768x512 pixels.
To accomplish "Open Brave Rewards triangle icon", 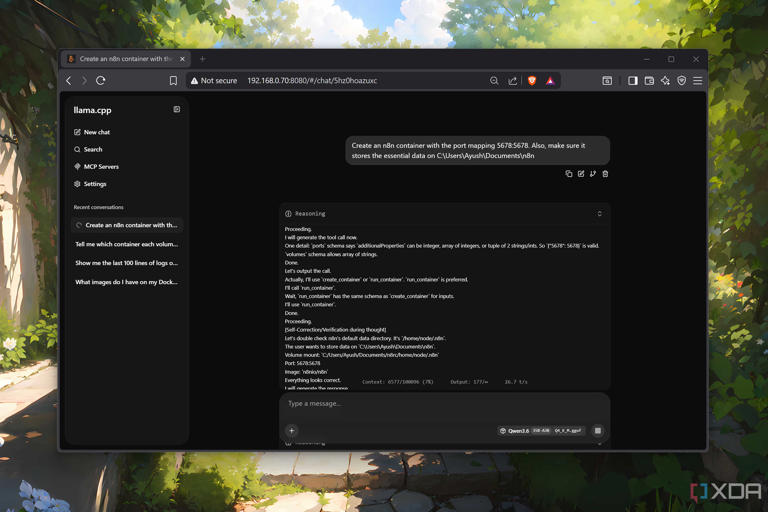I will pyautogui.click(x=551, y=80).
